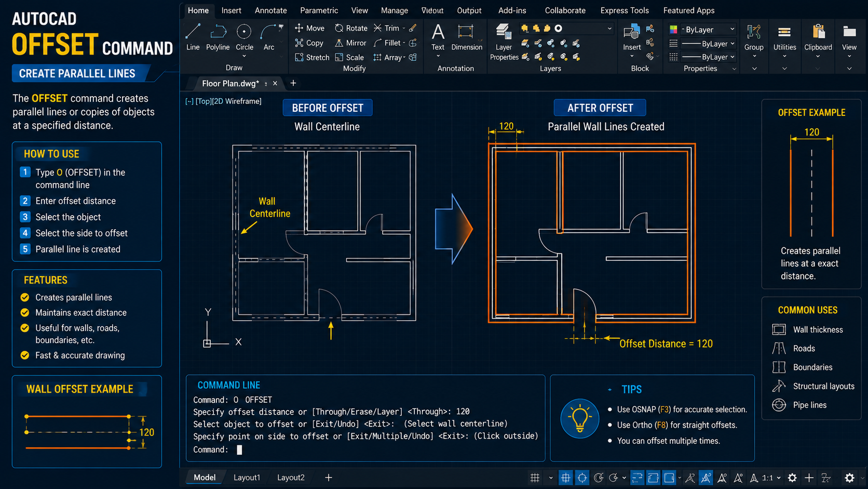Click the [-] viewport control

click(x=189, y=101)
